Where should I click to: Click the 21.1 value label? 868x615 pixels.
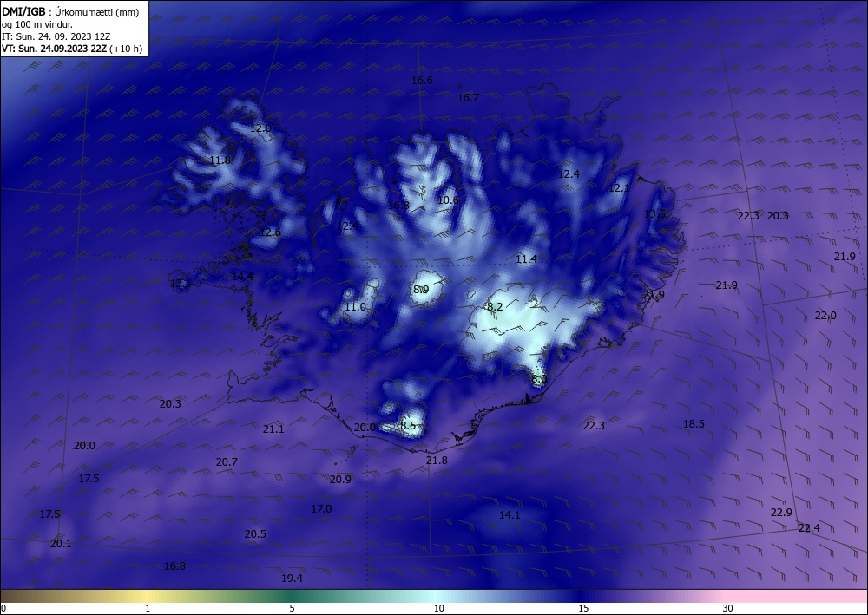[x=273, y=429]
